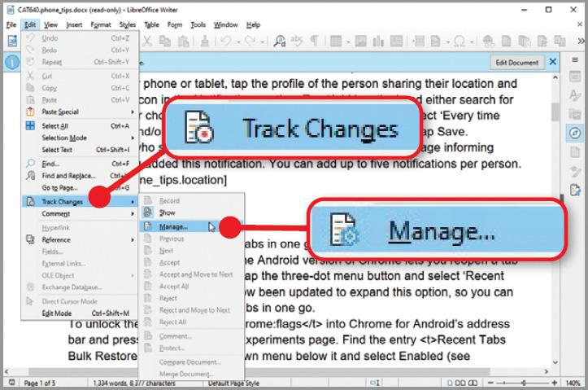This screenshot has height=390, width=588.
Task: Select the Clone Formatting paintbrush icon
Action: tap(204, 41)
